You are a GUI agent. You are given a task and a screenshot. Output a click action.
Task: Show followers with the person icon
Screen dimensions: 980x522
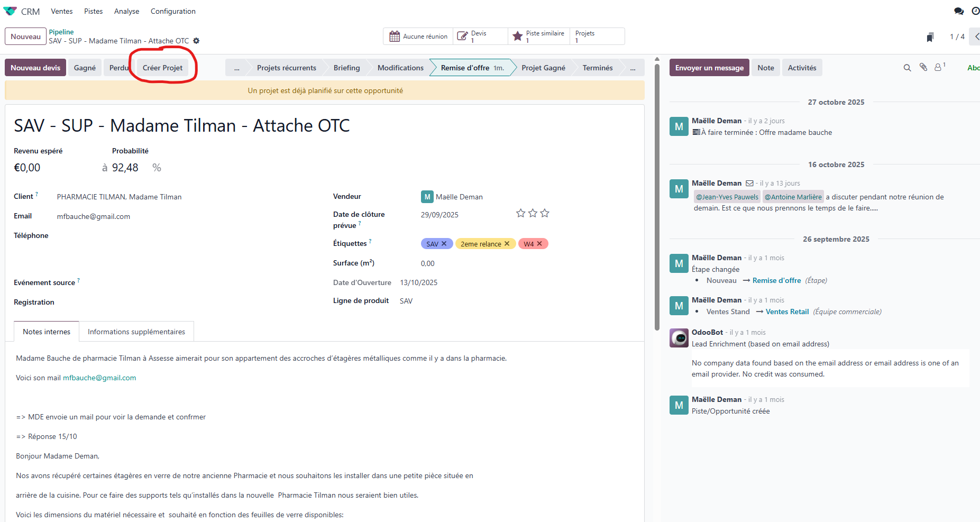point(938,67)
